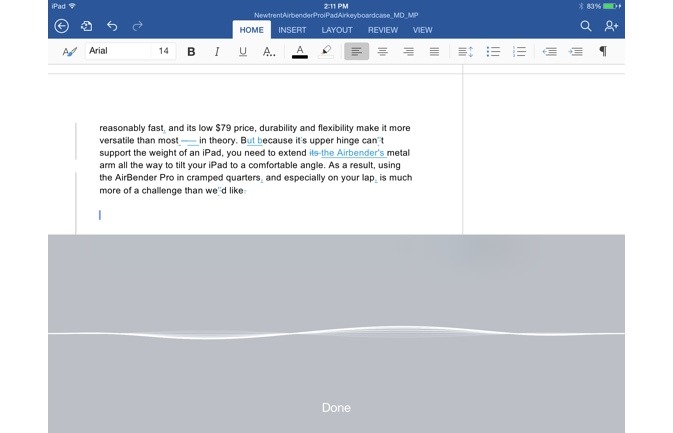Open the file save options icon
673x433 pixels.
click(86, 26)
